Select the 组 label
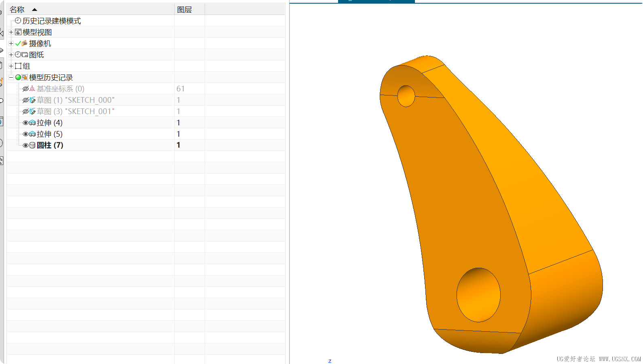643x364 pixels. (x=26, y=66)
